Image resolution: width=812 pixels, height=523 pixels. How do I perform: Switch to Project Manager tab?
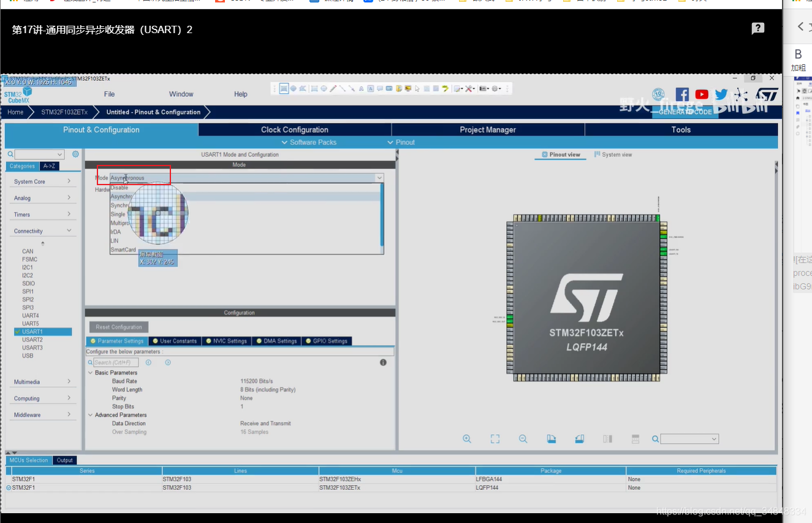click(488, 129)
